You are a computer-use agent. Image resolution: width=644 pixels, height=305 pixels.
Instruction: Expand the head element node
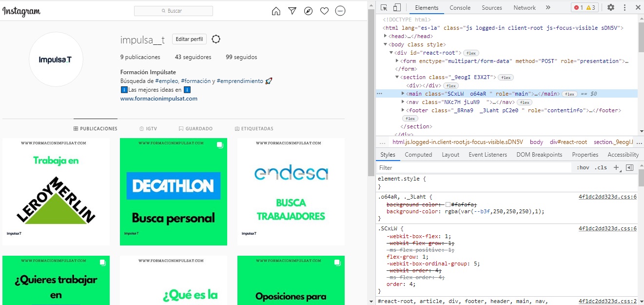click(x=386, y=36)
